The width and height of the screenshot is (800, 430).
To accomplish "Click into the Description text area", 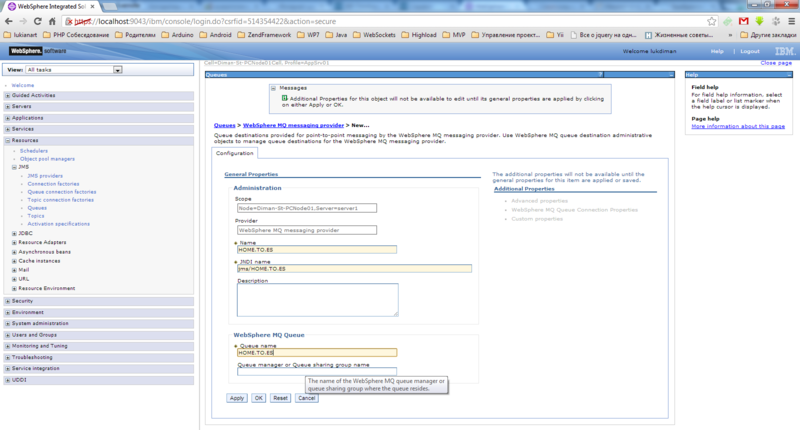I will [x=317, y=300].
